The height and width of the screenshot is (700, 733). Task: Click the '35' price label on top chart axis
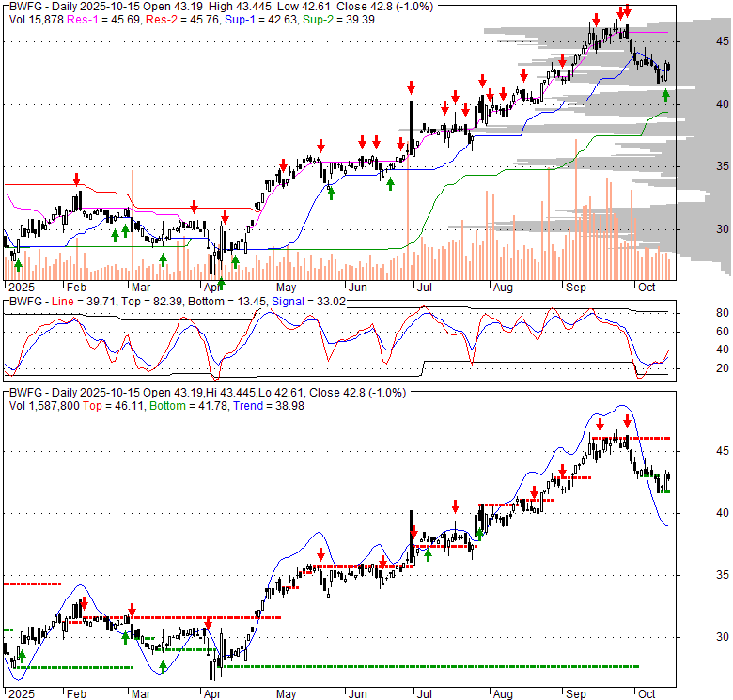coord(723,166)
